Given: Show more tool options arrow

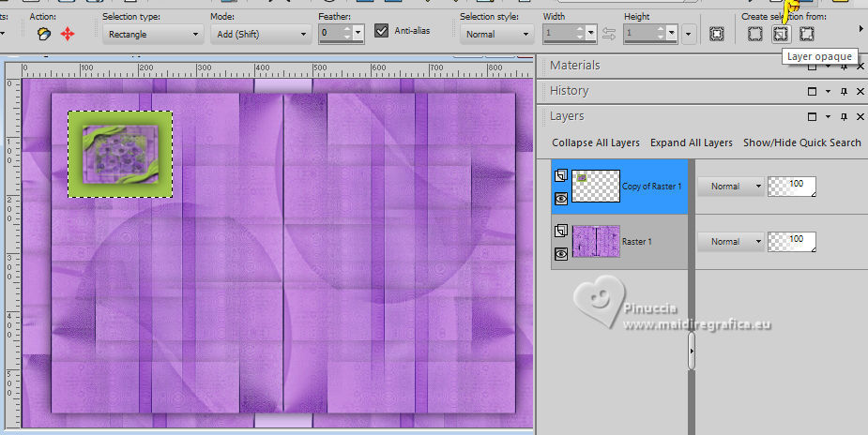Looking at the screenshot, I should 860,27.
